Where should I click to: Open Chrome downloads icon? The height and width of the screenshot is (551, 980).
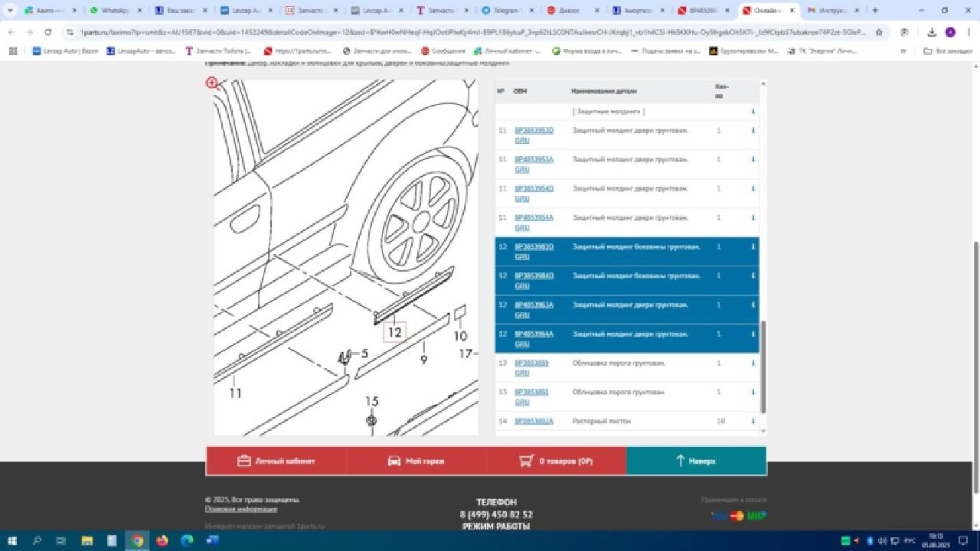click(932, 32)
